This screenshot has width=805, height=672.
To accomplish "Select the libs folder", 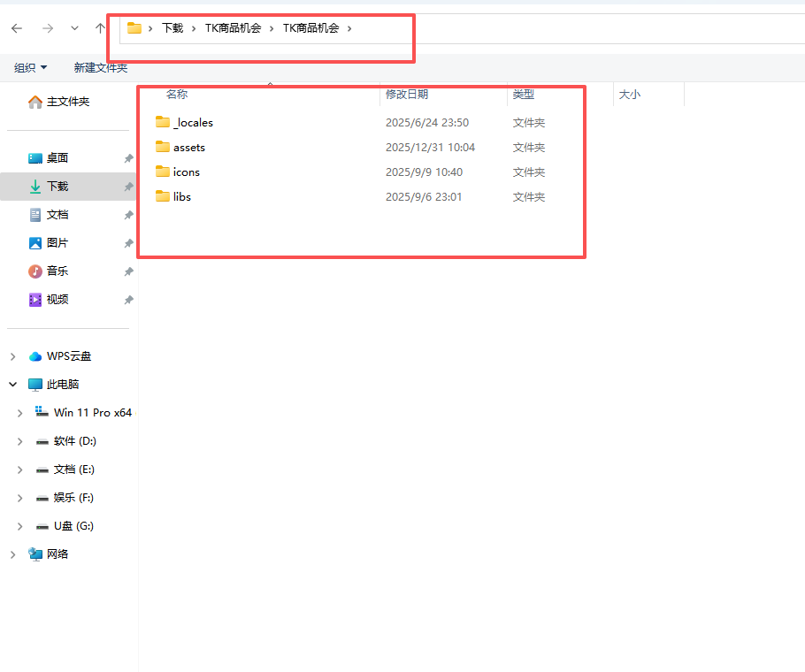I will point(181,197).
